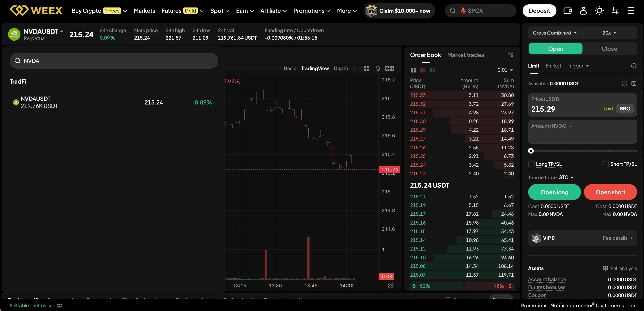Select Last price option
Viewport: 644px width, 311px height.
pyautogui.click(x=608, y=109)
